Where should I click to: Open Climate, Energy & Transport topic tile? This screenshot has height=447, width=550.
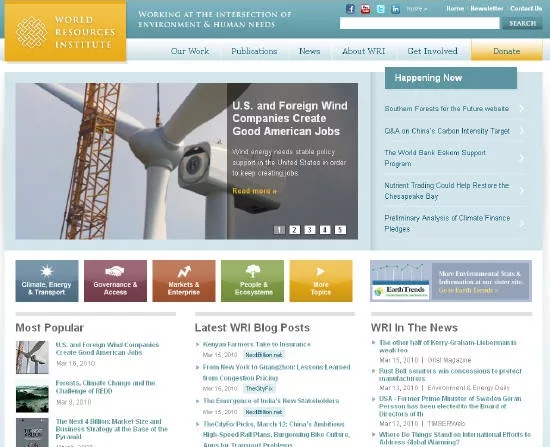[x=47, y=281]
